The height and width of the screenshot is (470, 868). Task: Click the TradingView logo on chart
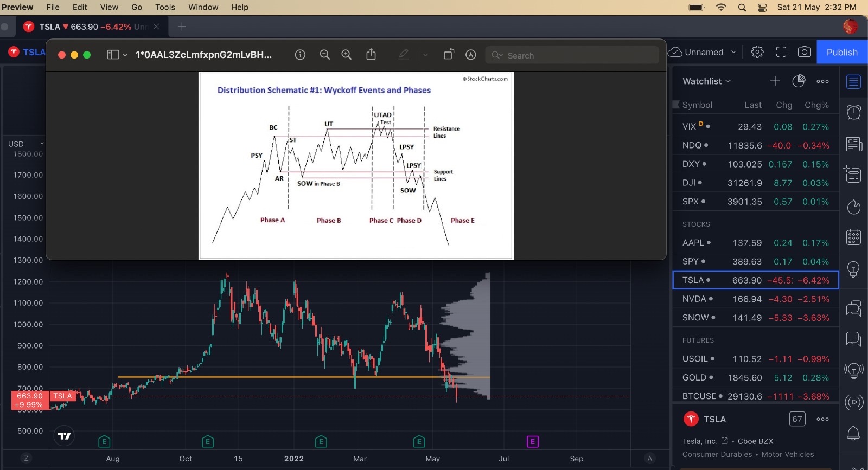64,436
